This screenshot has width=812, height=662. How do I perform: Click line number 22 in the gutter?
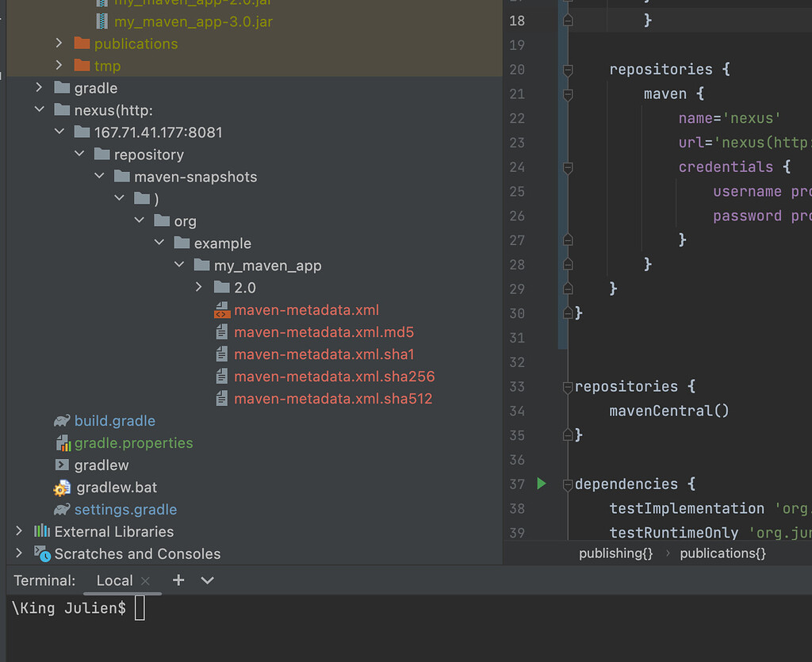(x=517, y=119)
